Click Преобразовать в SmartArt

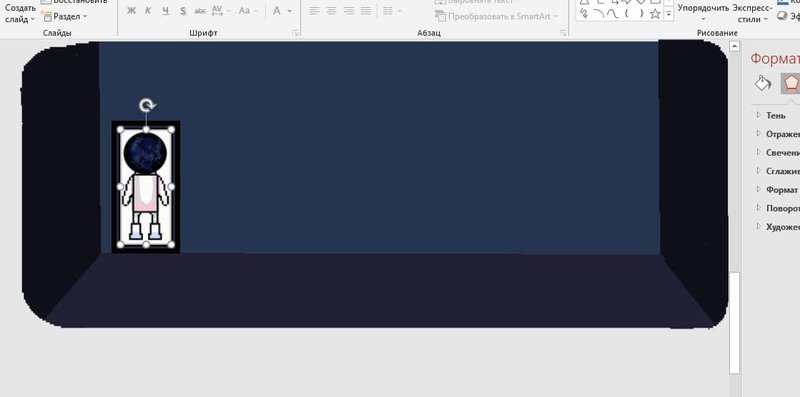(x=497, y=16)
